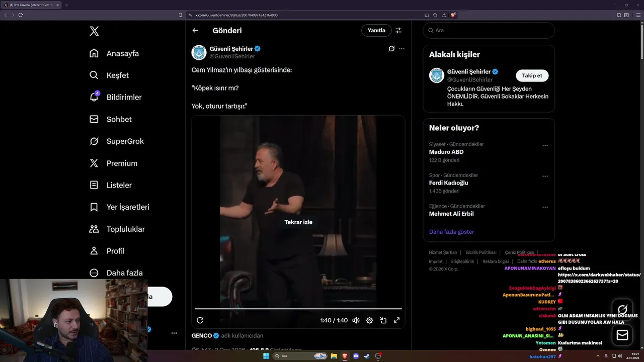Open Reklam bilgisi footer link
Image resolution: width=644 pixels, height=362 pixels.
(496, 261)
